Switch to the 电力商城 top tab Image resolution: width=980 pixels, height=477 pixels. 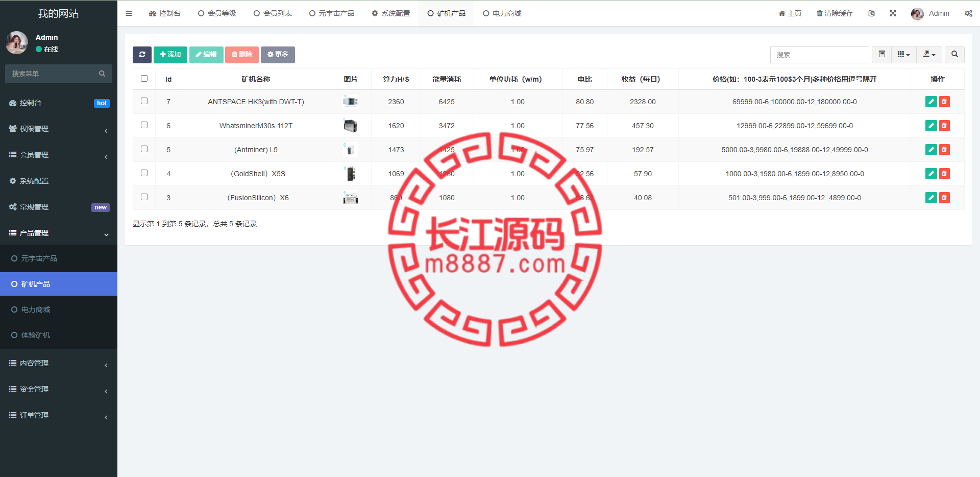pyautogui.click(x=502, y=13)
